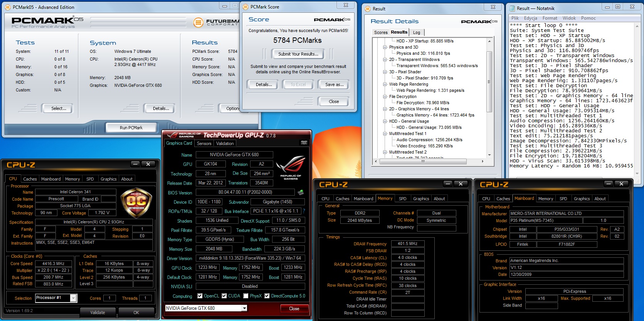
Task: Open the Caches tab in the left CPU-Z window
Action: [30, 179]
